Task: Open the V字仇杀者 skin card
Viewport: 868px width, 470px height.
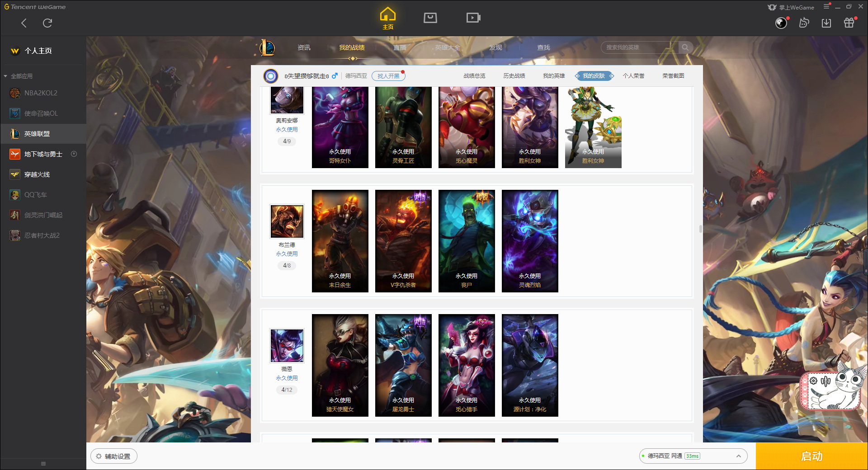Action: click(403, 241)
